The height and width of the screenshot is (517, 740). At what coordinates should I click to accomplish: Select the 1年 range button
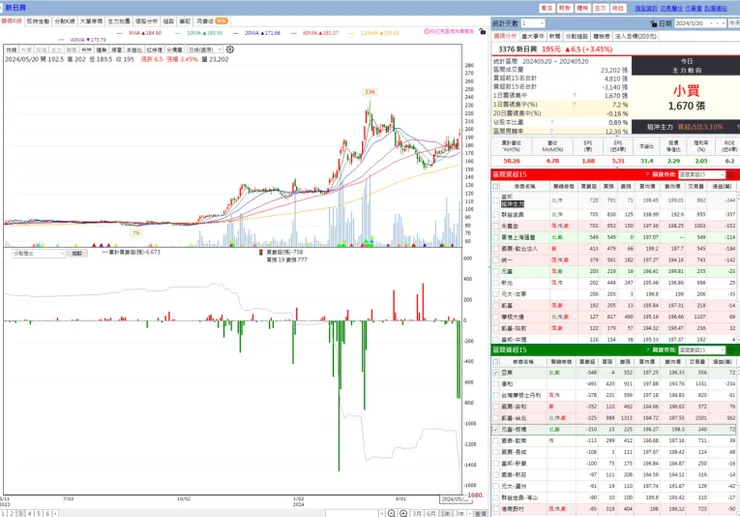(x=445, y=513)
